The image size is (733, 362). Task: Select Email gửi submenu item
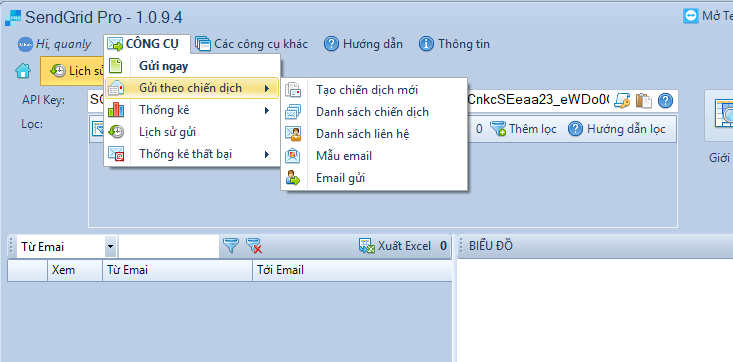coord(374,178)
